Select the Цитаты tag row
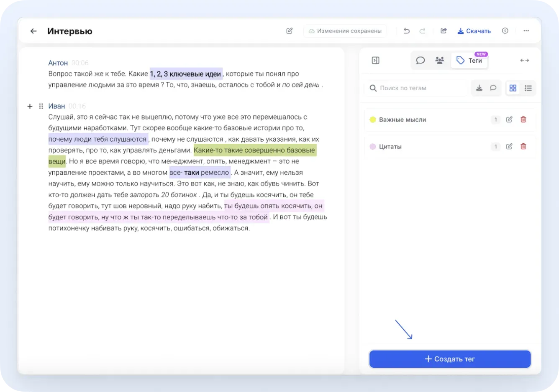This screenshot has width=559, height=392. pos(450,147)
